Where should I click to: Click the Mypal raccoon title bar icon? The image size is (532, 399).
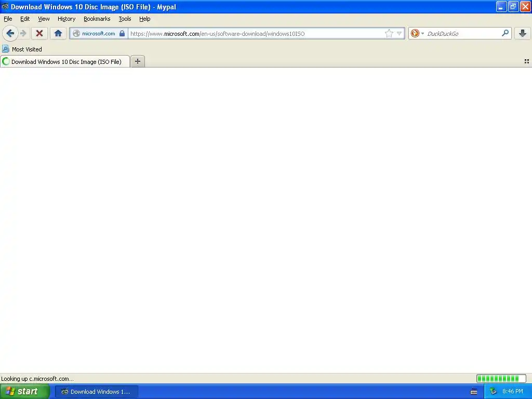tap(5, 6)
